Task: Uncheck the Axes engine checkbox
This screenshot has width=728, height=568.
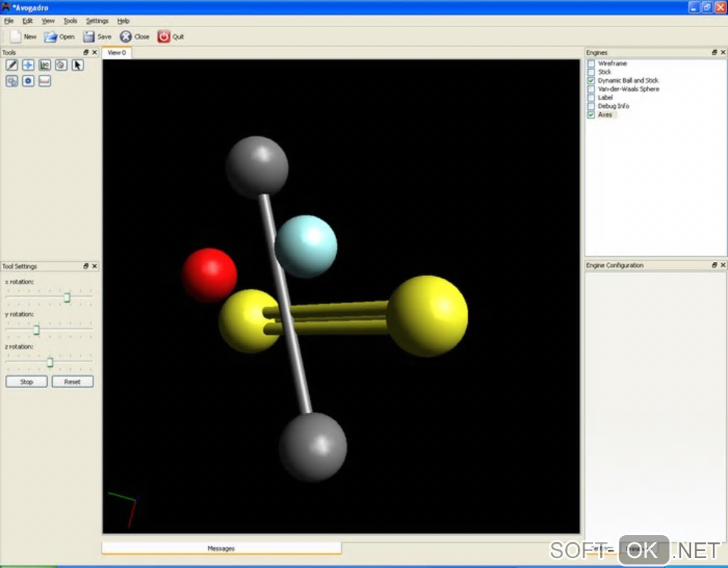Action: click(591, 115)
